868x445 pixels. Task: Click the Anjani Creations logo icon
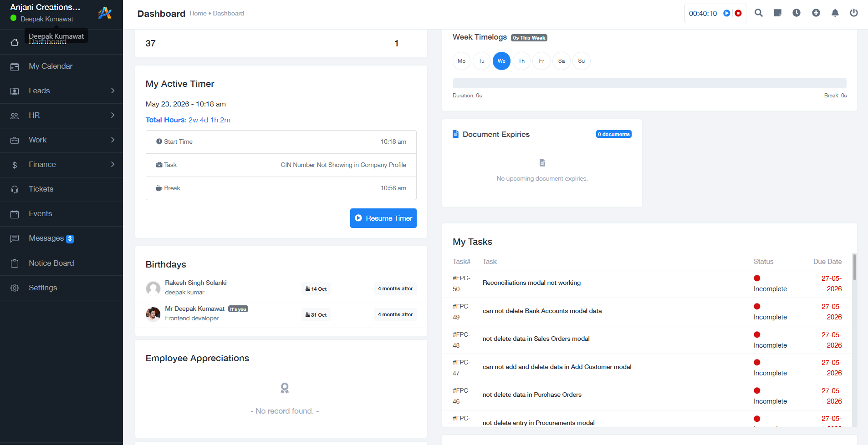105,13
